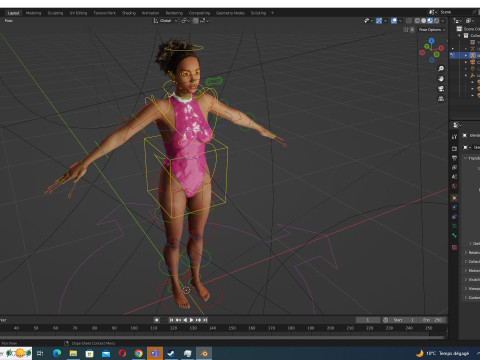Select the wireframe viewport shading mode
The height and width of the screenshot is (360, 480).
point(417,21)
